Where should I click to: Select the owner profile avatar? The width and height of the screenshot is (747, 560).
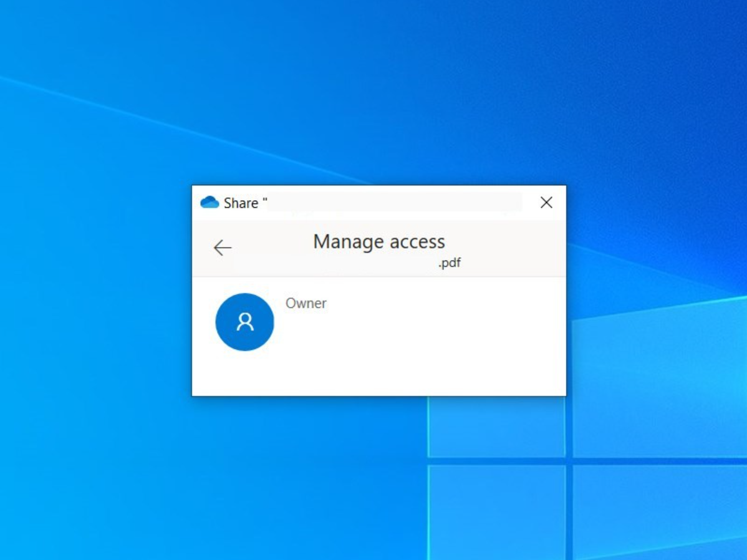(245, 322)
